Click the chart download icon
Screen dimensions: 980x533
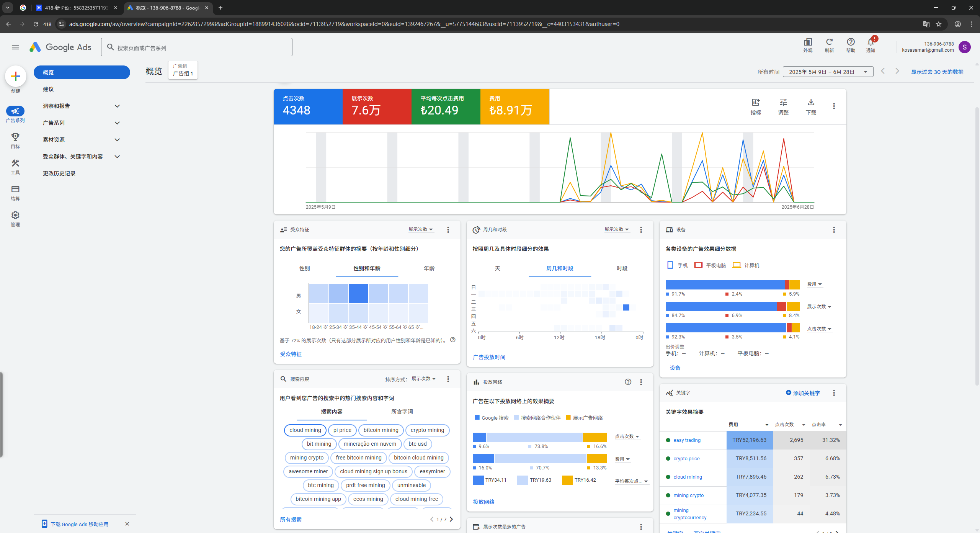tap(811, 103)
